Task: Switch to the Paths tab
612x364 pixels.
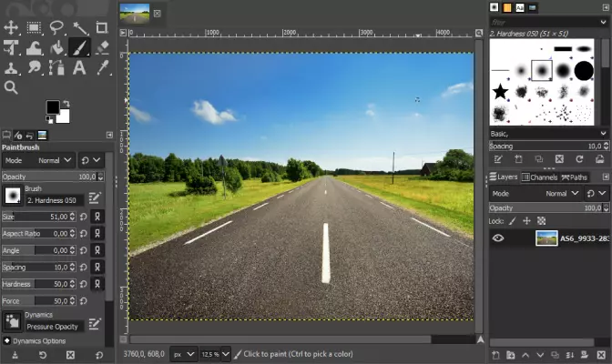Action: point(574,177)
